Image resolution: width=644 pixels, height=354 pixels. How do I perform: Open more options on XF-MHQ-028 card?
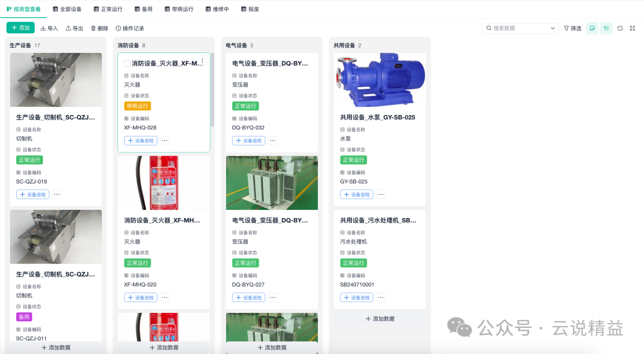(x=165, y=141)
